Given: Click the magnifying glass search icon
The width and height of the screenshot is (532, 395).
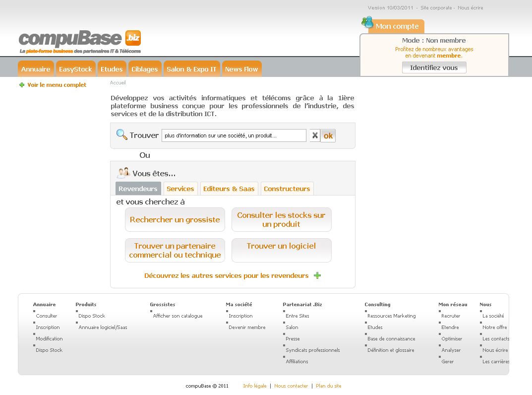Looking at the screenshot, I should point(121,134).
